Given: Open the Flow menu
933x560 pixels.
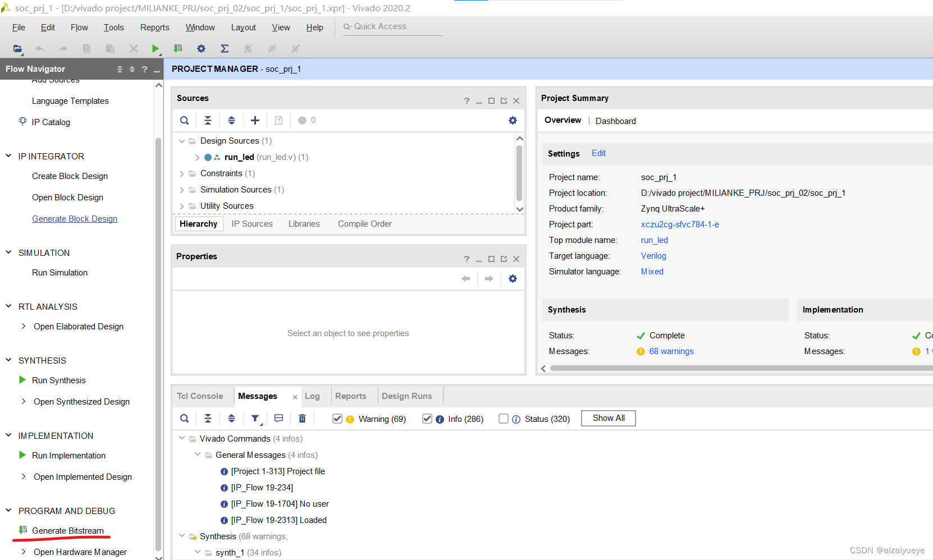Looking at the screenshot, I should click(x=79, y=27).
